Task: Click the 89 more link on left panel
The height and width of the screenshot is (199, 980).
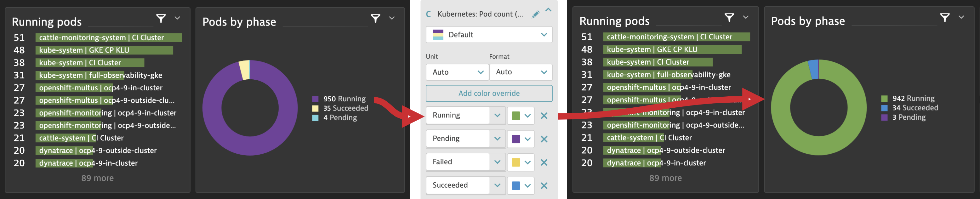Action: [97, 178]
